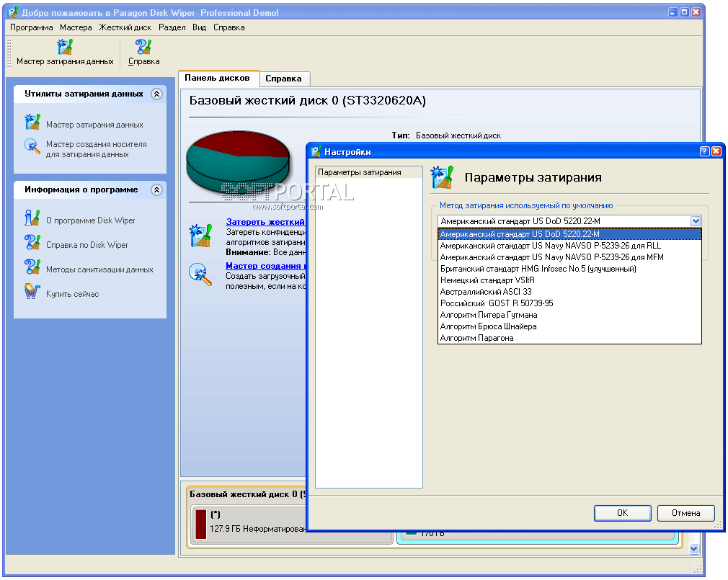The image size is (728, 580).
Task: Open Справка по Disk Wiper link
Action: click(x=86, y=245)
